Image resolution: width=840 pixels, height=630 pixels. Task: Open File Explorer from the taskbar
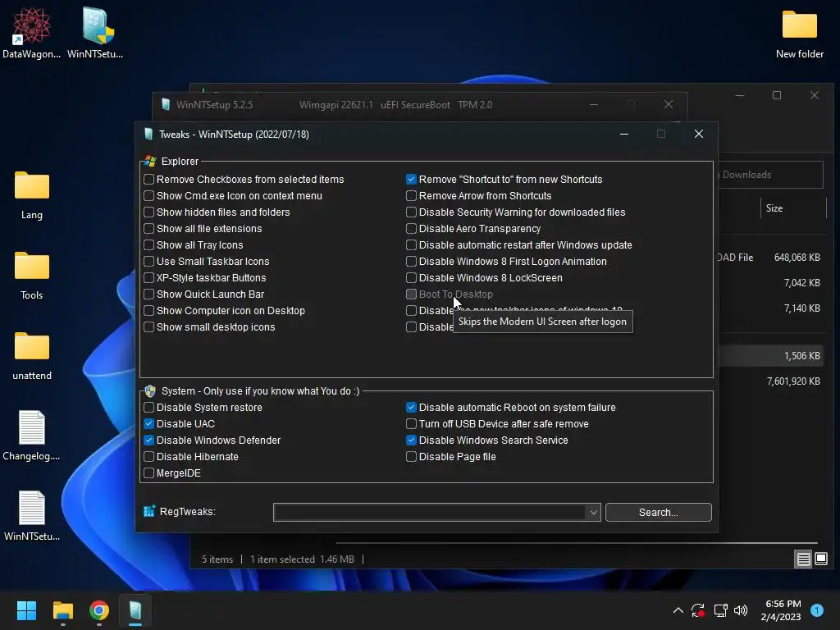tap(62, 610)
